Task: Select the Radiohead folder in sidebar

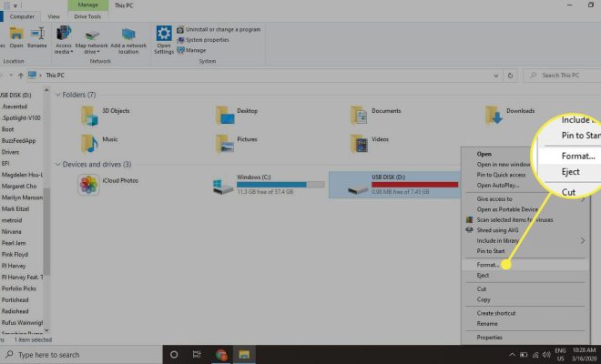Action: click(x=15, y=311)
